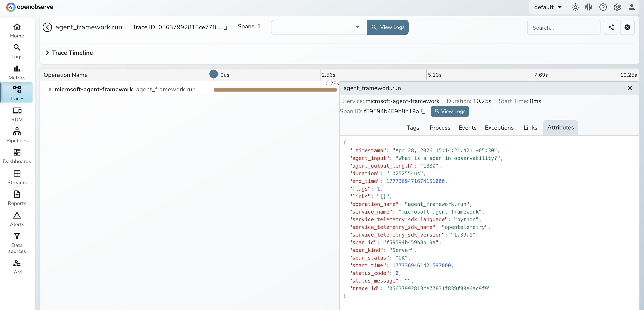This screenshot has width=644, height=310.
Task: Copy the Trace ID next to its label
Action: pyautogui.click(x=225, y=27)
